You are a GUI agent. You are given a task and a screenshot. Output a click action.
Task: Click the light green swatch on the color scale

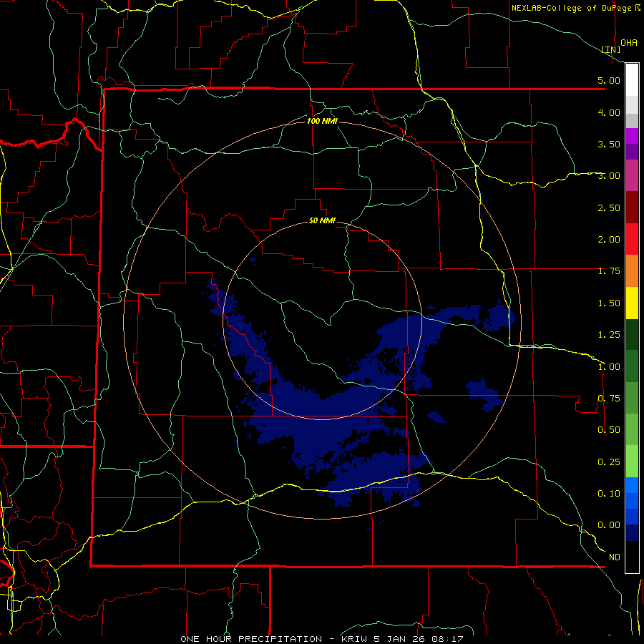coord(632,462)
